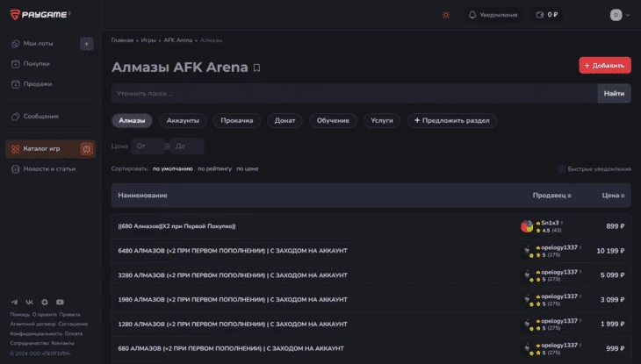Enable Быстрые уведомления checkbox
641x364 pixels.
point(562,168)
